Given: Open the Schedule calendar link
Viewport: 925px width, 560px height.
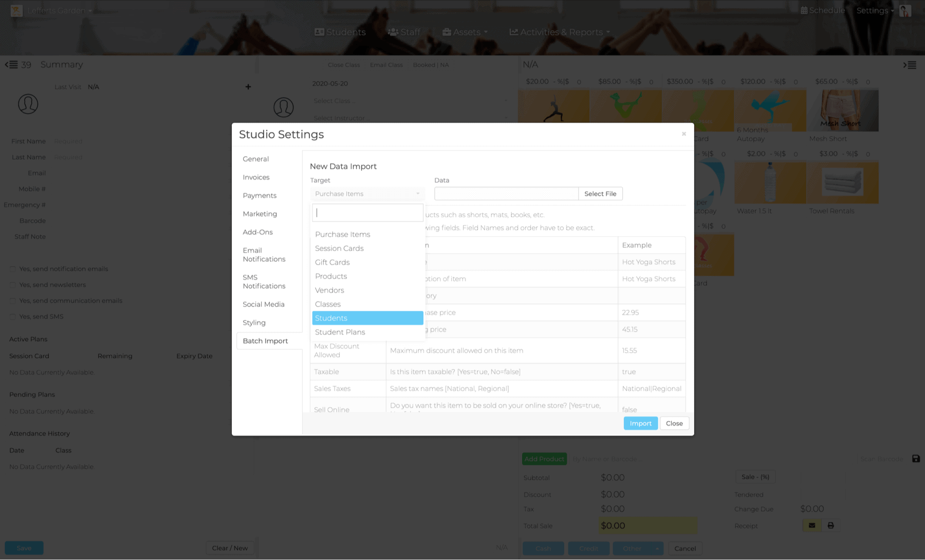Looking at the screenshot, I should [x=823, y=10].
